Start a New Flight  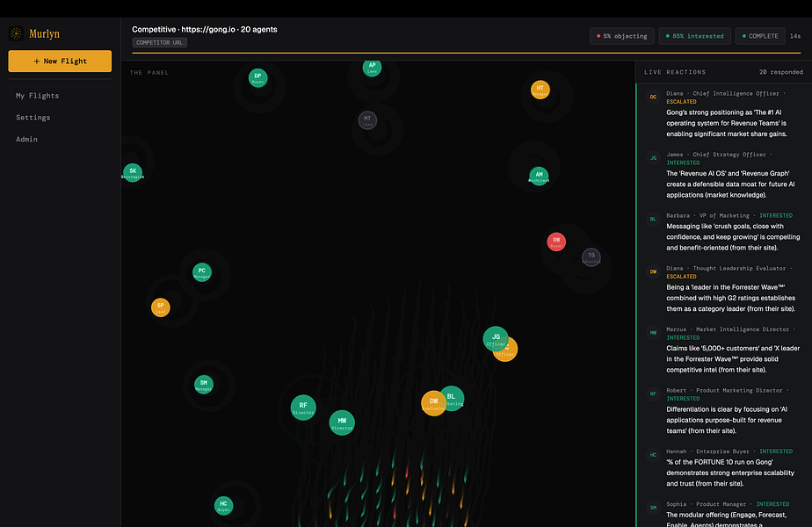(60, 61)
